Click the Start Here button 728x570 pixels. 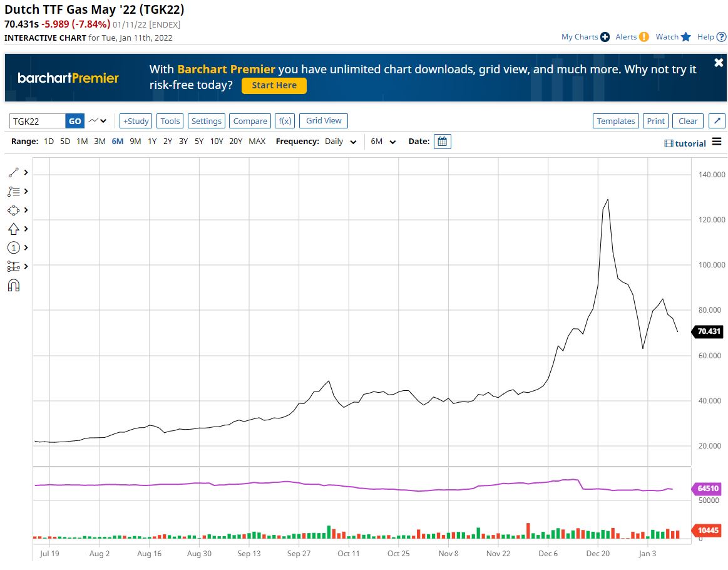274,85
